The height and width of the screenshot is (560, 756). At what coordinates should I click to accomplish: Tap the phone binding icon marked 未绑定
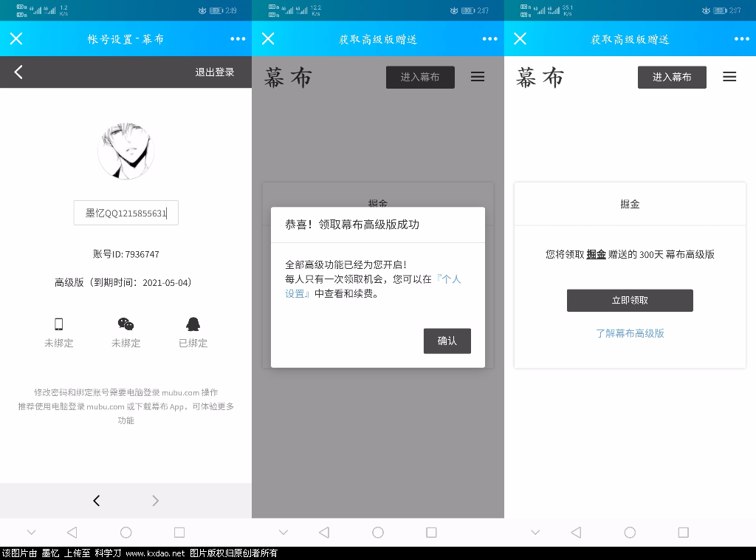pyautogui.click(x=59, y=324)
